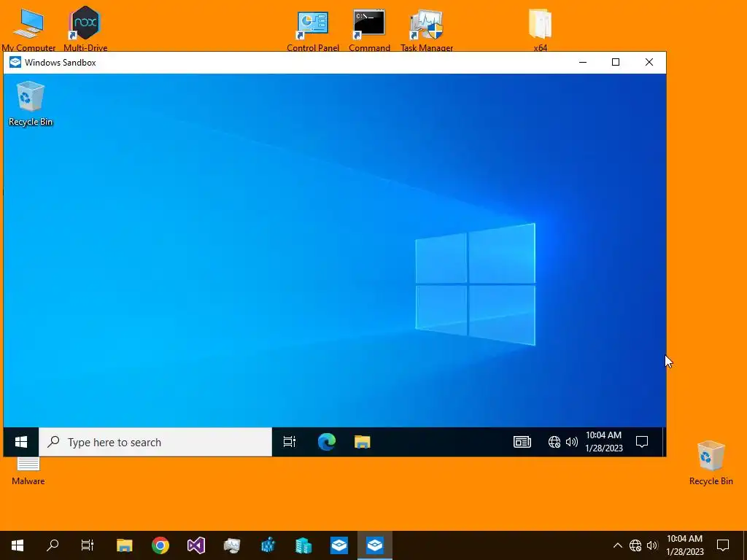Open File Explorer from the host taskbar
The image size is (747, 560).
124,545
